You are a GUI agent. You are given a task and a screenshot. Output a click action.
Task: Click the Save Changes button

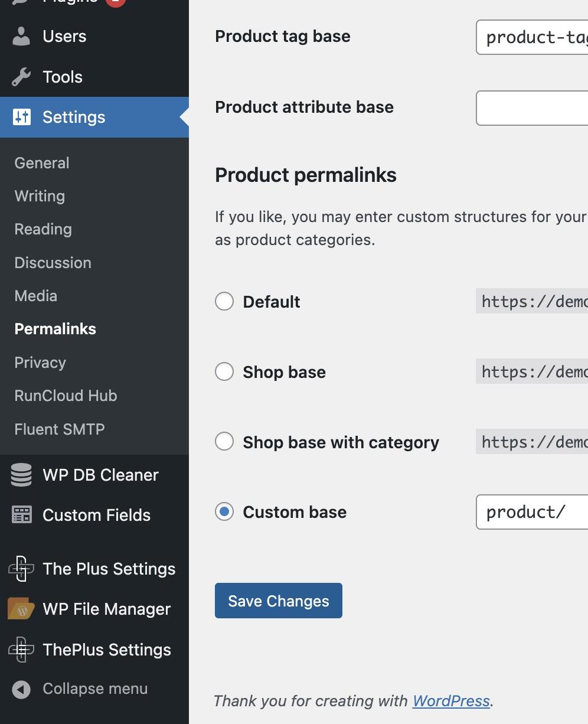pyautogui.click(x=278, y=601)
